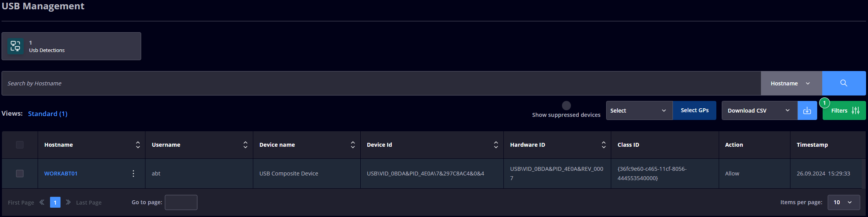Click the blue download icon button
Screen dimensions: 868x217
807,111
